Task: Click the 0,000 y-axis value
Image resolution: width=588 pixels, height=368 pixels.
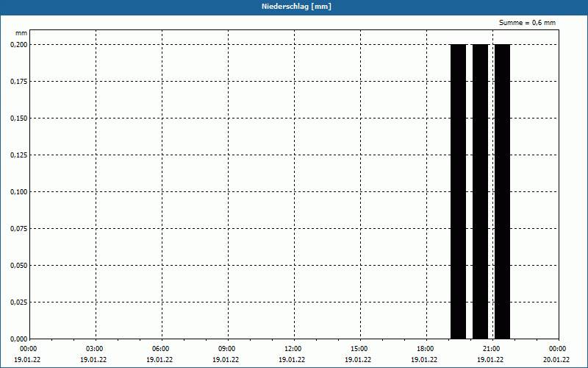Action: click(19, 339)
